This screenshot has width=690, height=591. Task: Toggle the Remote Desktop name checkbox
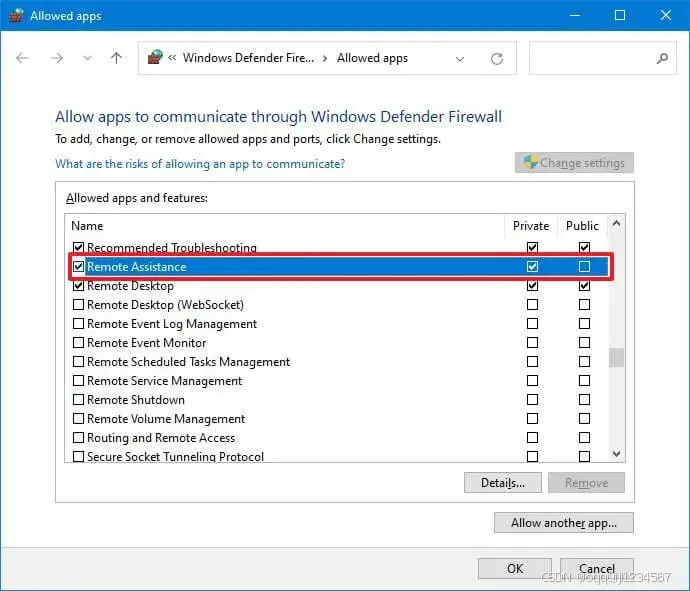[x=78, y=286]
